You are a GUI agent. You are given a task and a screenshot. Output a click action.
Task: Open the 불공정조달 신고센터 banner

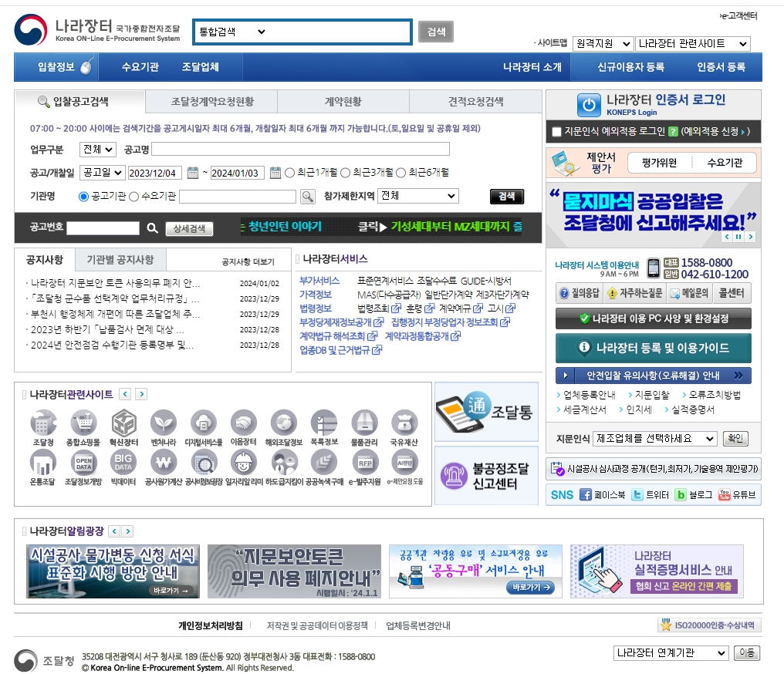click(x=486, y=476)
